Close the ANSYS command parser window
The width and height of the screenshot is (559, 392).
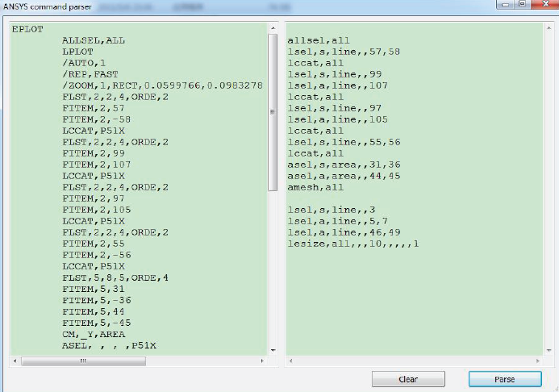coord(545,4)
